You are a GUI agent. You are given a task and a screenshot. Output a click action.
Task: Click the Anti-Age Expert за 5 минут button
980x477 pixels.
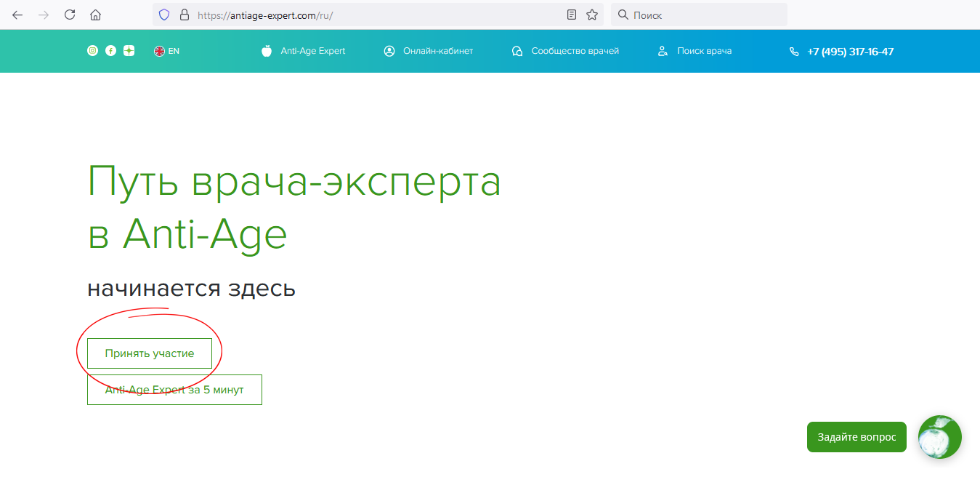174,390
